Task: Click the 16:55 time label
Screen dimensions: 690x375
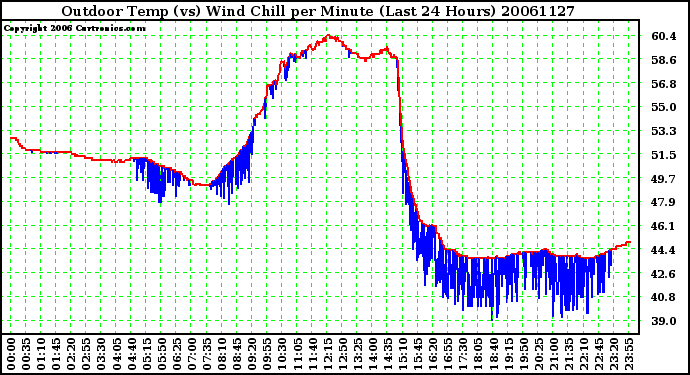Action: (x=448, y=354)
